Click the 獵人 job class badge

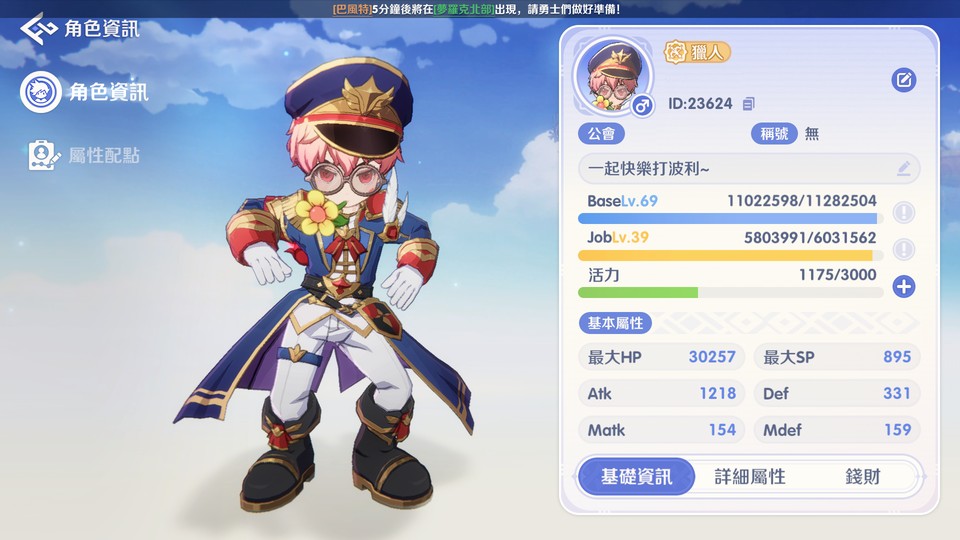tap(697, 53)
